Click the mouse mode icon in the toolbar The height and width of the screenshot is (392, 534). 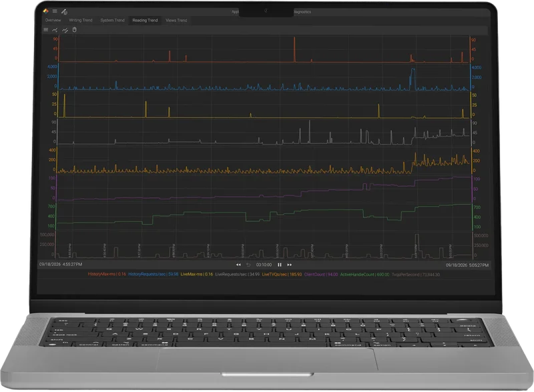[x=75, y=29]
